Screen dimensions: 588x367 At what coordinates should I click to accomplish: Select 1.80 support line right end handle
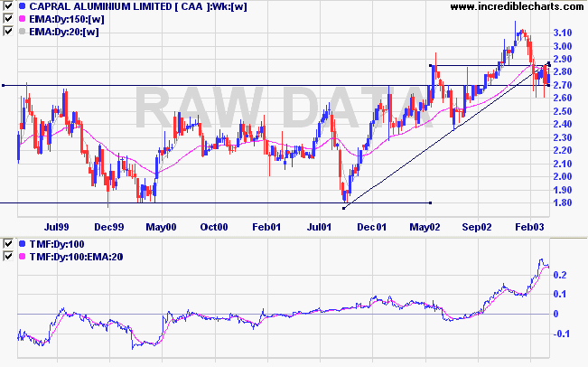coord(431,203)
